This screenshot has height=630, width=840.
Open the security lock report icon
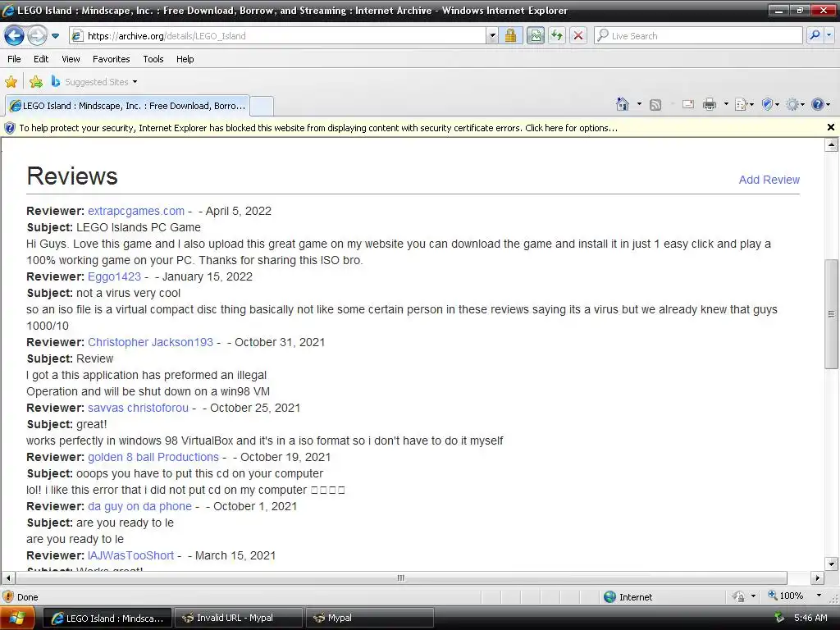pyautogui.click(x=510, y=36)
